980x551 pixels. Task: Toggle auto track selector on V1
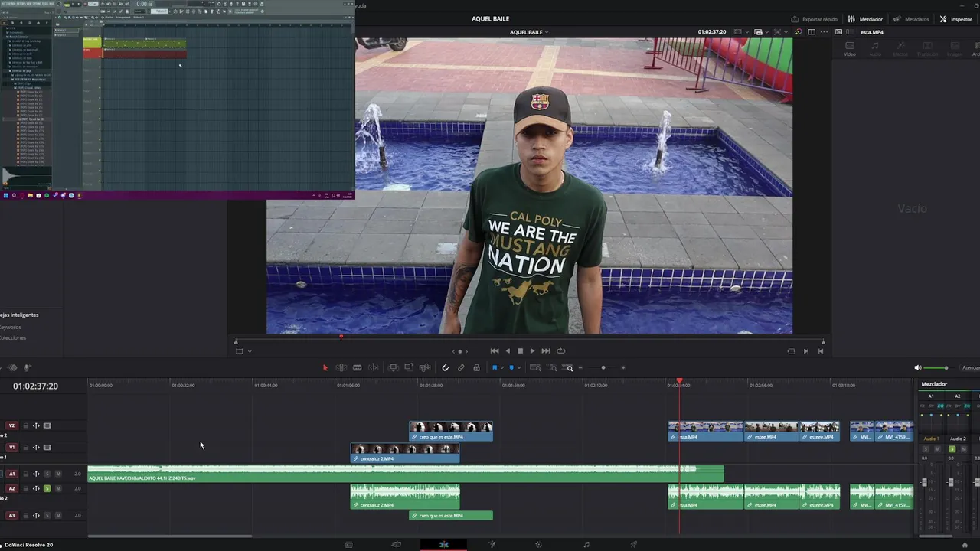tap(36, 447)
